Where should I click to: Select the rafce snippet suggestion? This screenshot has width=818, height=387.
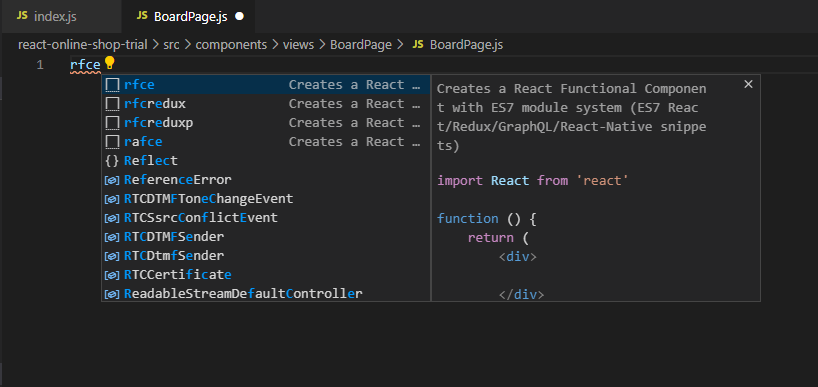(266, 141)
